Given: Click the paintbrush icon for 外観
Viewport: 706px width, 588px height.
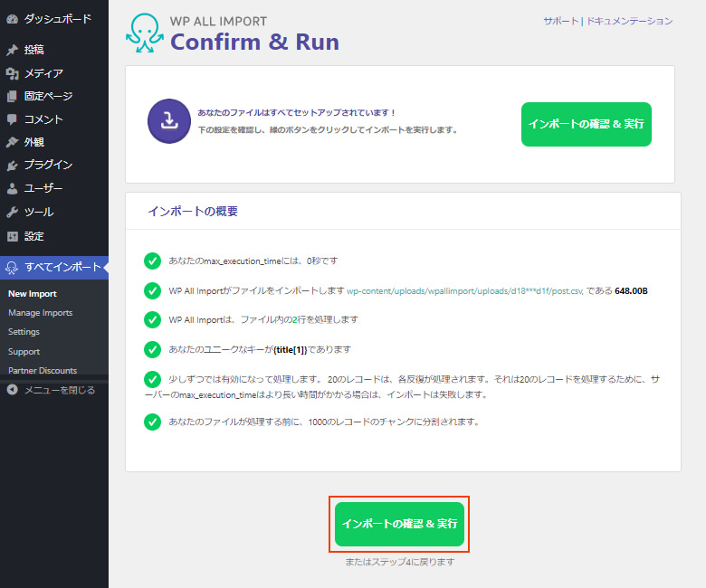Looking at the screenshot, I should coord(12,142).
